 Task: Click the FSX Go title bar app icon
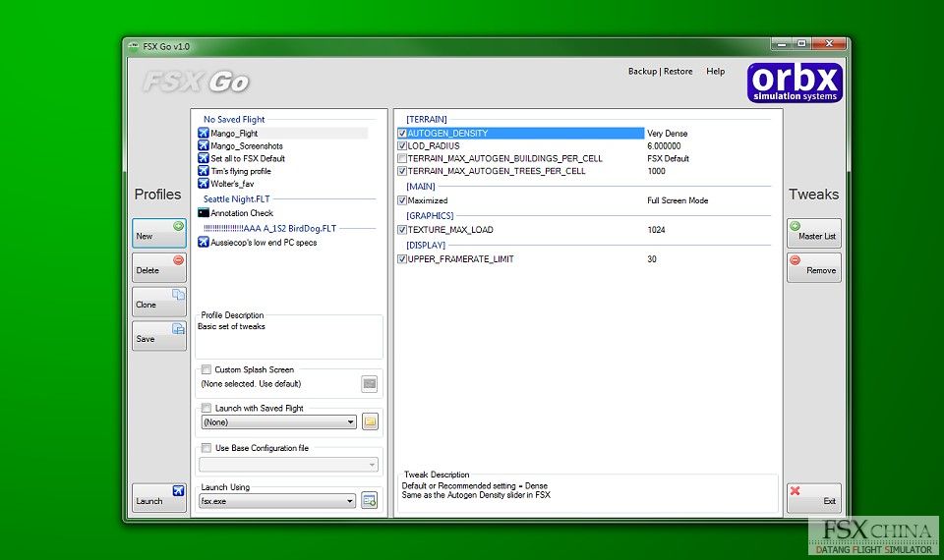tap(134, 46)
